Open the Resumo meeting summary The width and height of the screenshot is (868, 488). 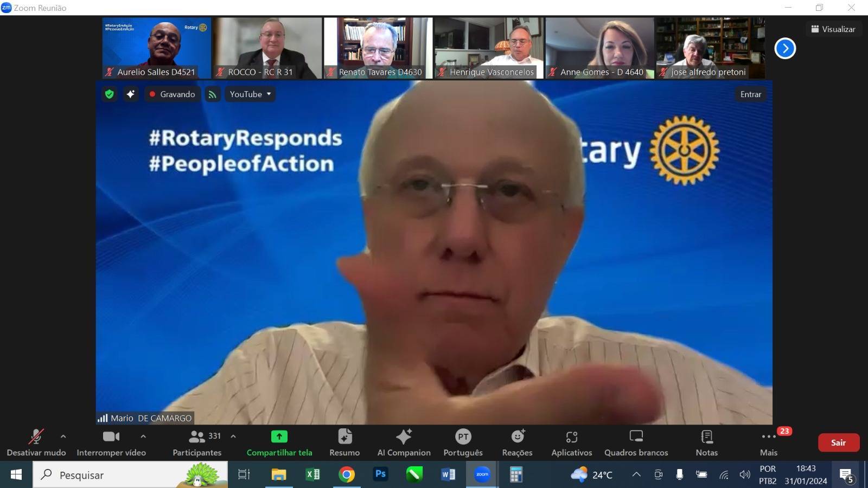[x=344, y=442]
